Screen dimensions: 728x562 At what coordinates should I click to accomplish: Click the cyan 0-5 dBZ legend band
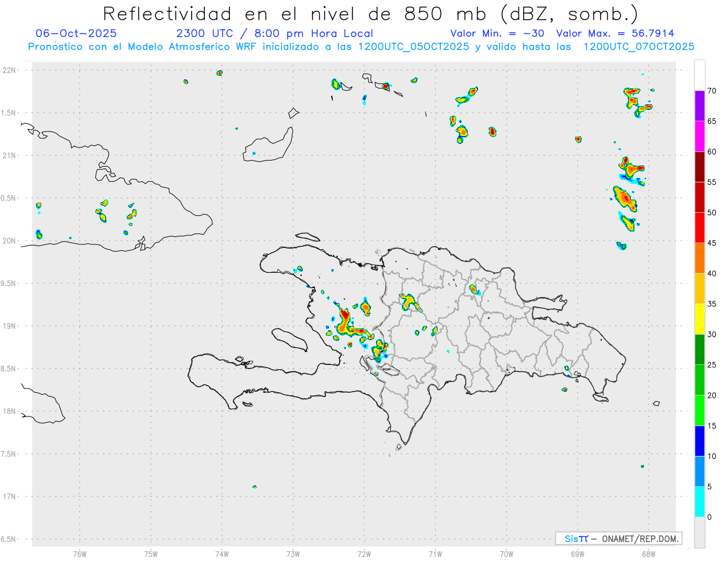tap(699, 502)
